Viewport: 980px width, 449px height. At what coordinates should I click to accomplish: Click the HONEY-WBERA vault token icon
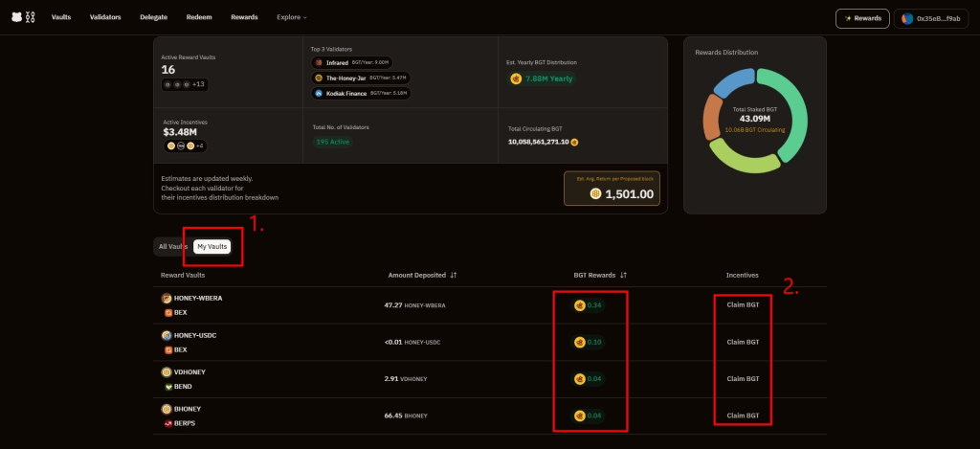pyautogui.click(x=167, y=298)
